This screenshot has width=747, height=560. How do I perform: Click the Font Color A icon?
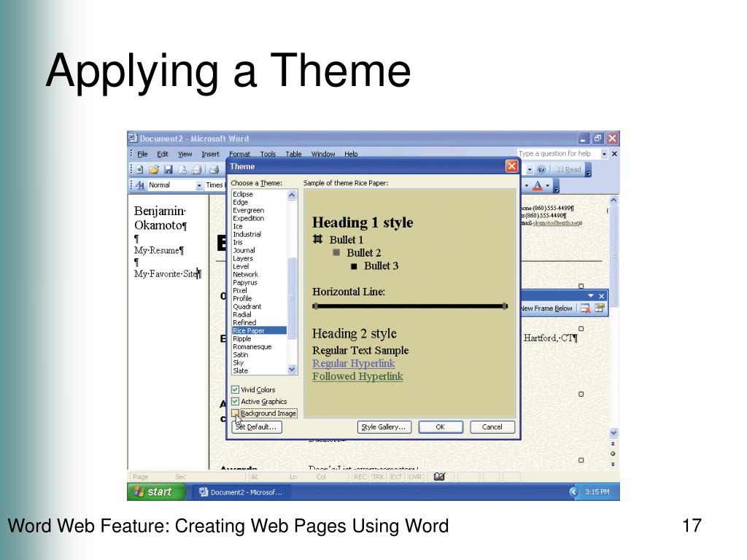point(538,185)
